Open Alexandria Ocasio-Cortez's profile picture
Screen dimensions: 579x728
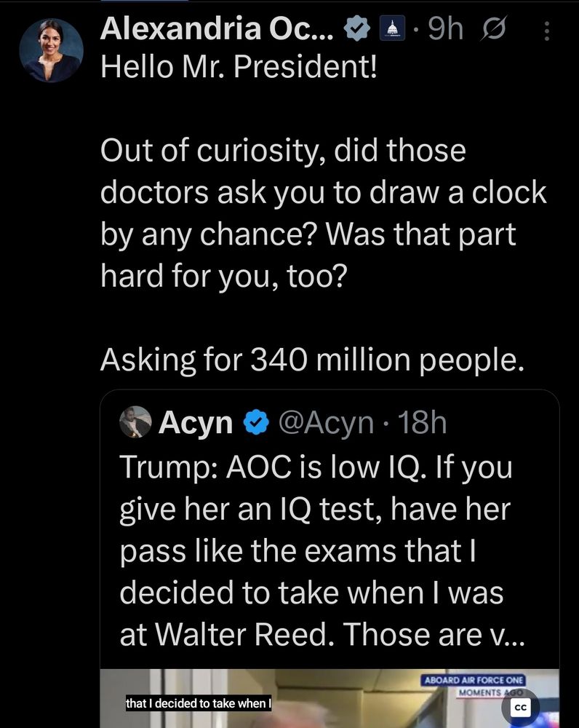[52, 49]
